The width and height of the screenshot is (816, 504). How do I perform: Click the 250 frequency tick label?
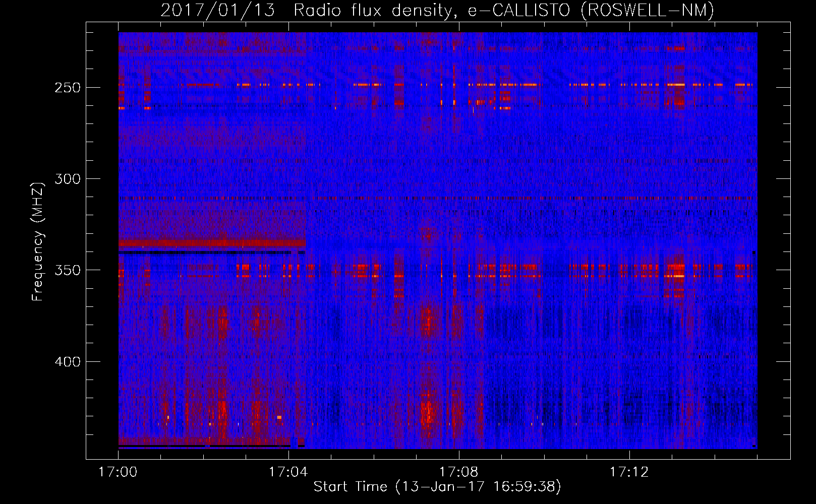[68, 88]
